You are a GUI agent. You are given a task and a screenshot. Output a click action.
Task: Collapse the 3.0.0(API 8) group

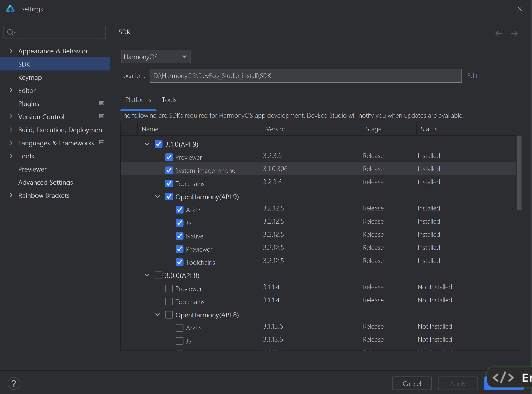click(147, 275)
